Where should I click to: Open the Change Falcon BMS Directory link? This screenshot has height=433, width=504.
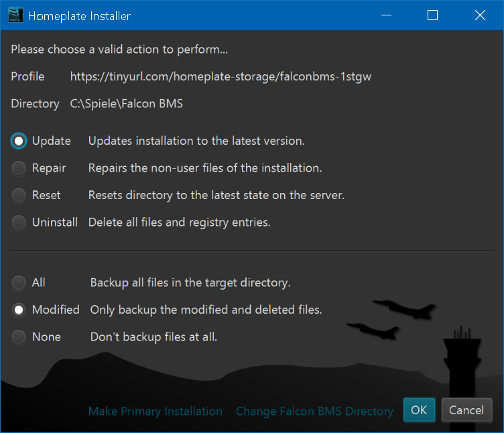pos(314,411)
